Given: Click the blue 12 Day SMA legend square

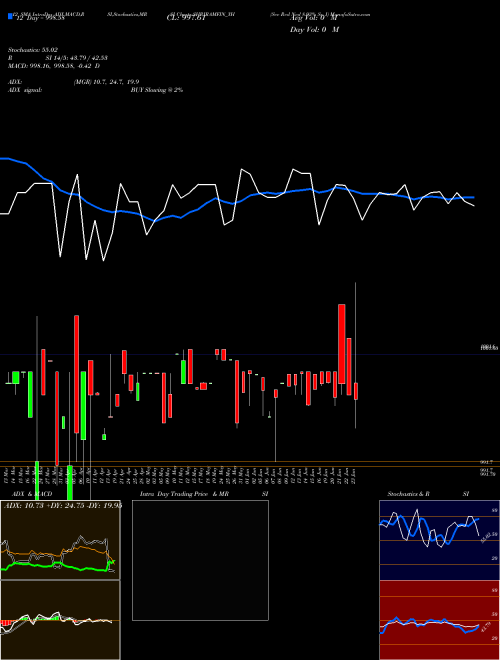Looking at the screenshot, I should click(10, 16).
